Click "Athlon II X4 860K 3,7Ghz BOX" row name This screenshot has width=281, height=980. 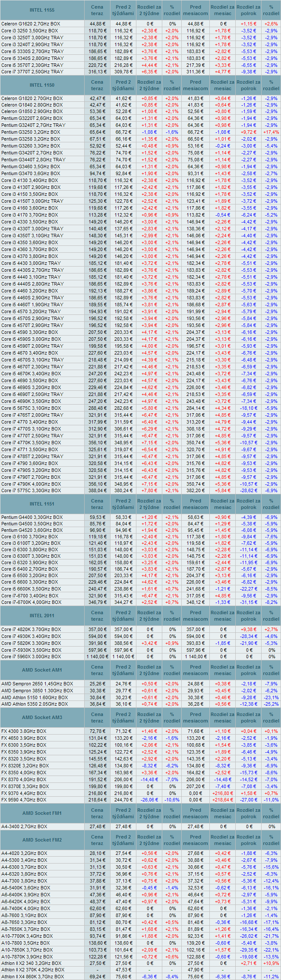33,977
